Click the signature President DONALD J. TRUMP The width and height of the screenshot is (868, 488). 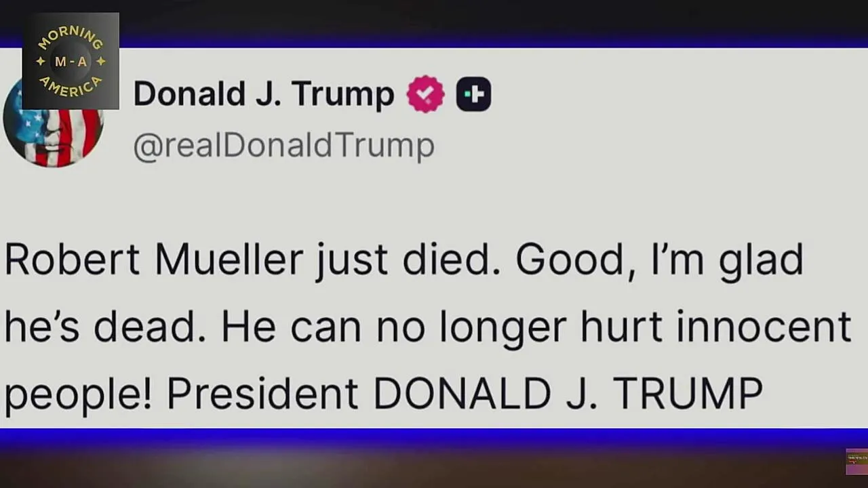[x=465, y=393]
